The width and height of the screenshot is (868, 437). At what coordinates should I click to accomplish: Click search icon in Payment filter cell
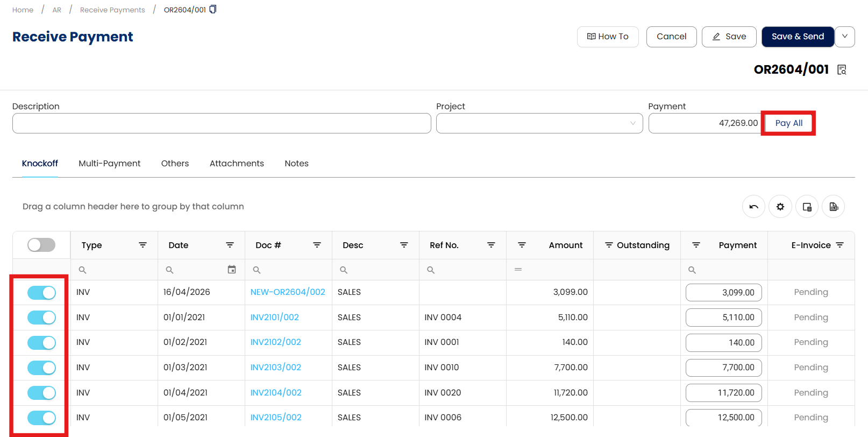point(693,270)
